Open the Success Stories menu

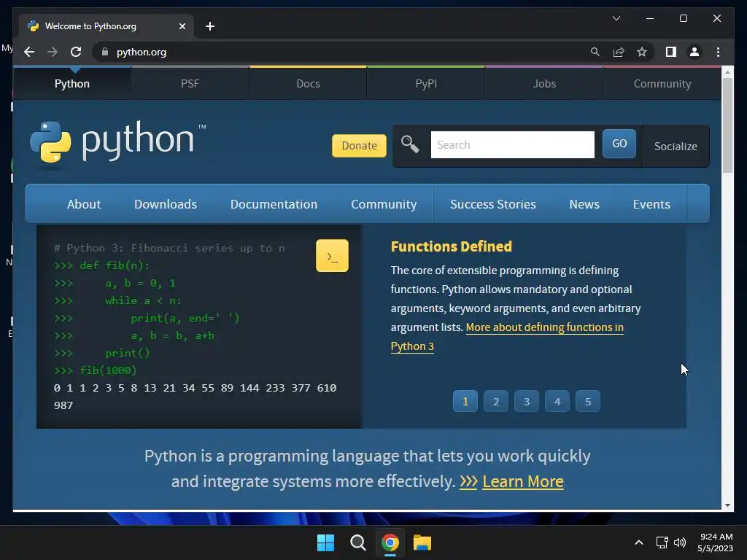tap(493, 204)
